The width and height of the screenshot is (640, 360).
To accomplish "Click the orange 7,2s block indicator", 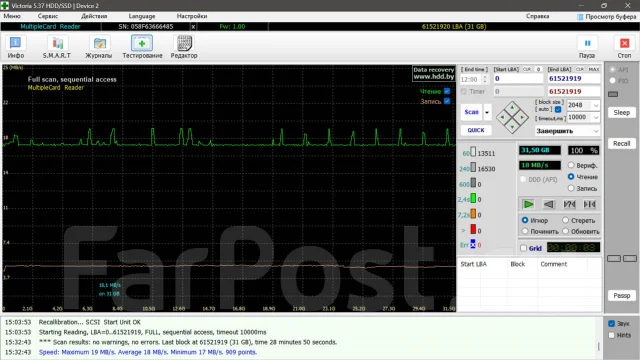I will pos(473,213).
